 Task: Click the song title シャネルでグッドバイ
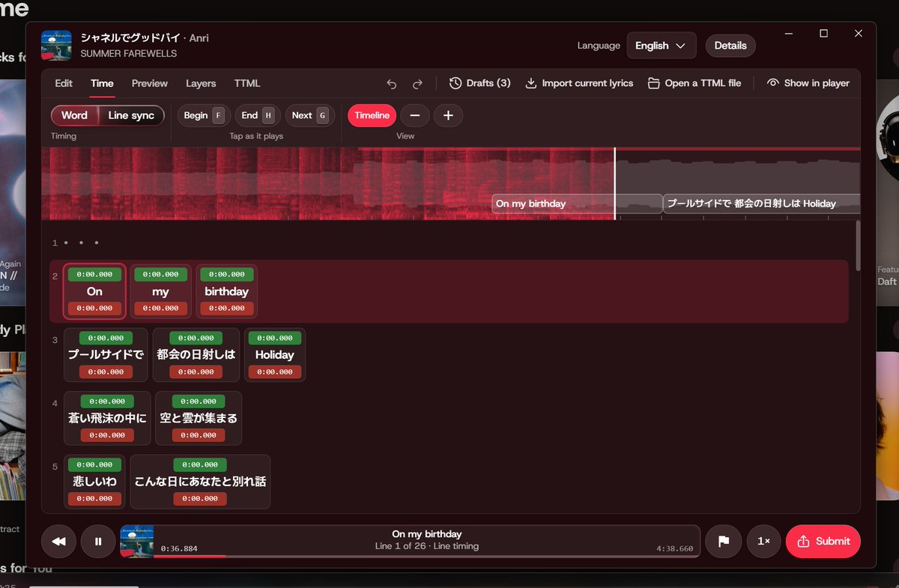[130, 37]
